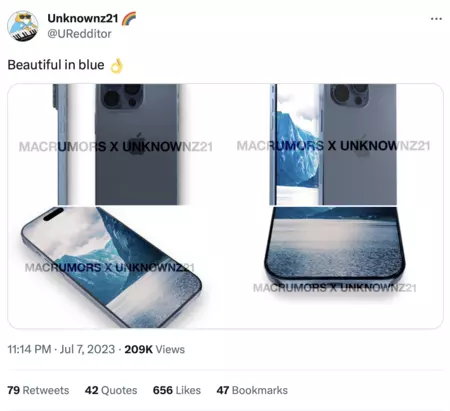450x411 pixels.
Task: Click the Apple logo on the top-left render
Action: click(x=136, y=144)
